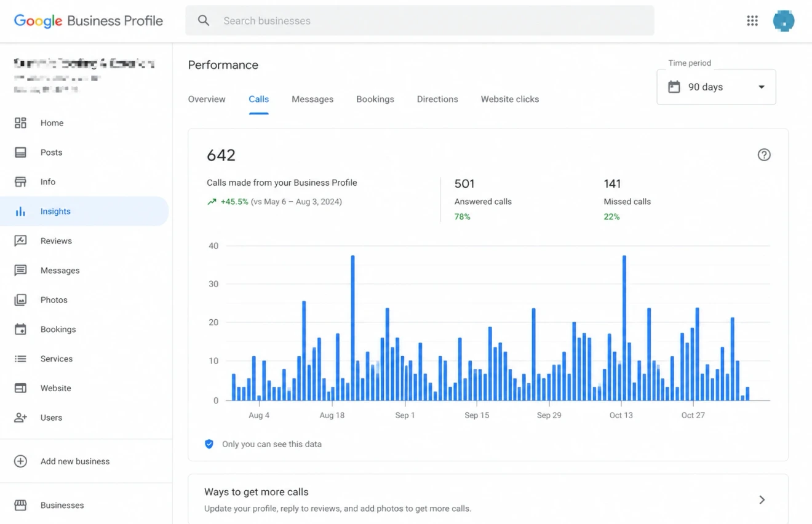Expand the Ways to get more calls chevron
The height and width of the screenshot is (524, 812).
[762, 500]
